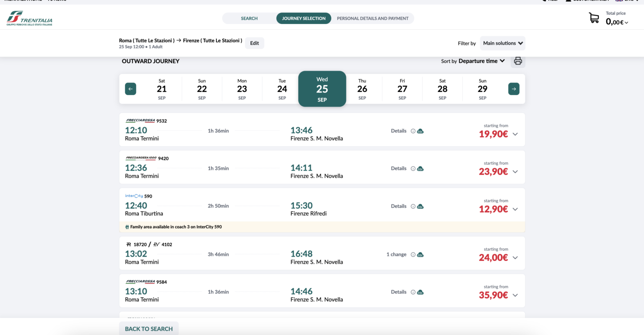Screen dimensions: 644x335
Task: Select Sat 21 Sep departure date
Action: point(161,88)
